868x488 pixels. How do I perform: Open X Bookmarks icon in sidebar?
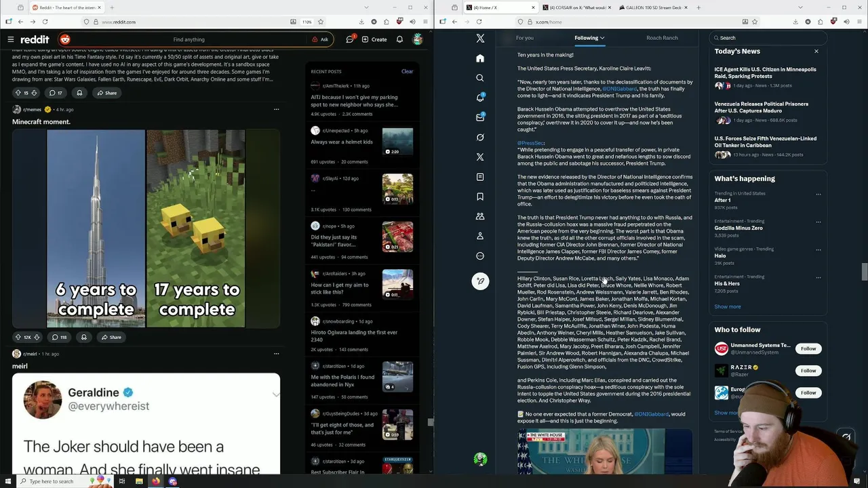point(480,197)
